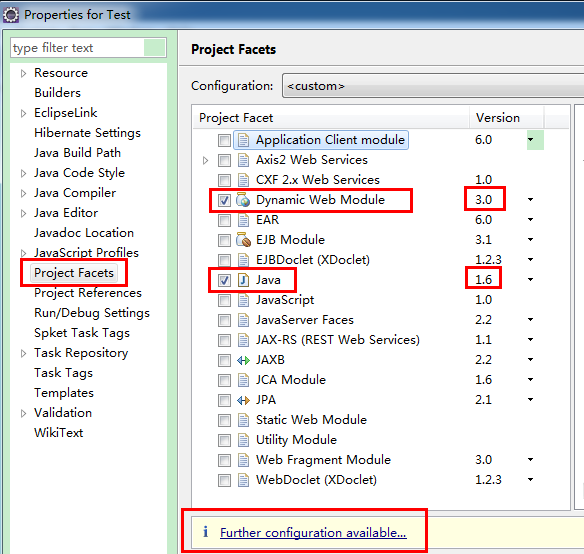Expand the Resource tree node
The height and width of the screenshot is (554, 584).
[23, 73]
